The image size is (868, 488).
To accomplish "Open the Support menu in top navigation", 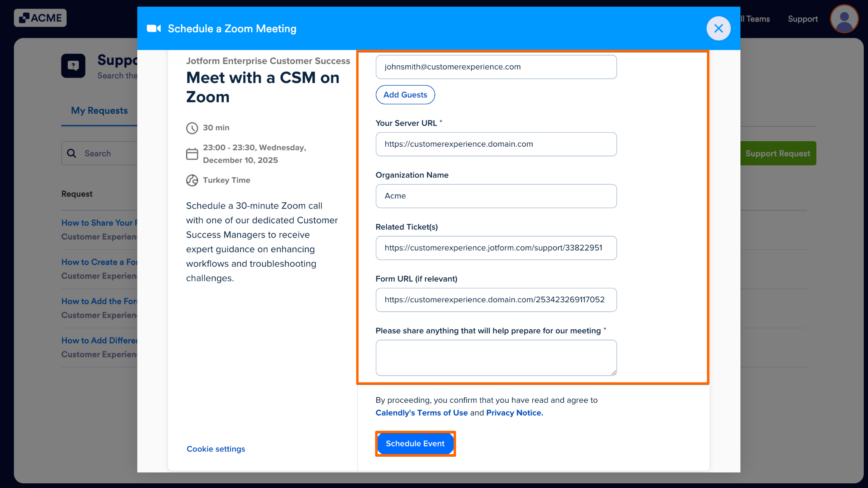I will click(803, 19).
